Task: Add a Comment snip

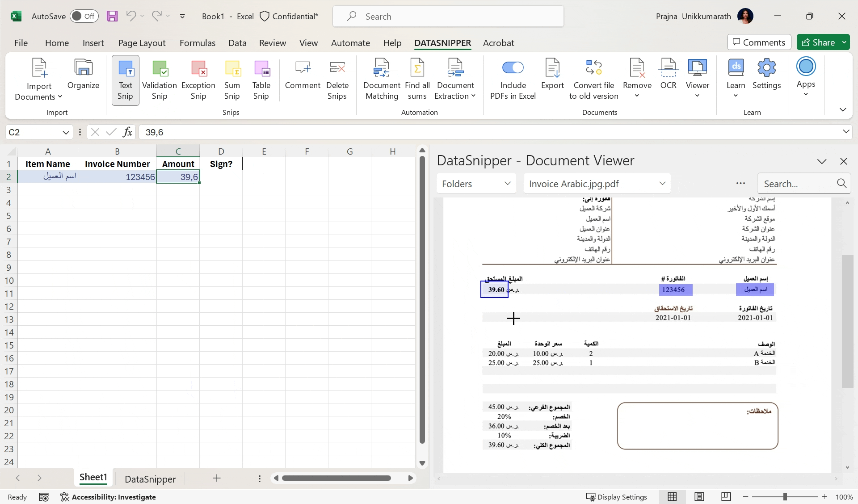Action: coord(303,74)
